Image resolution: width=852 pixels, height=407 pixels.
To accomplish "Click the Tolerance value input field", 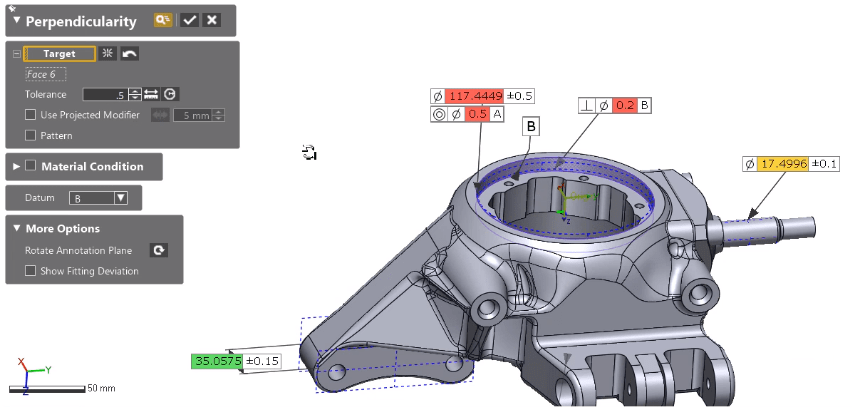I will [104, 94].
